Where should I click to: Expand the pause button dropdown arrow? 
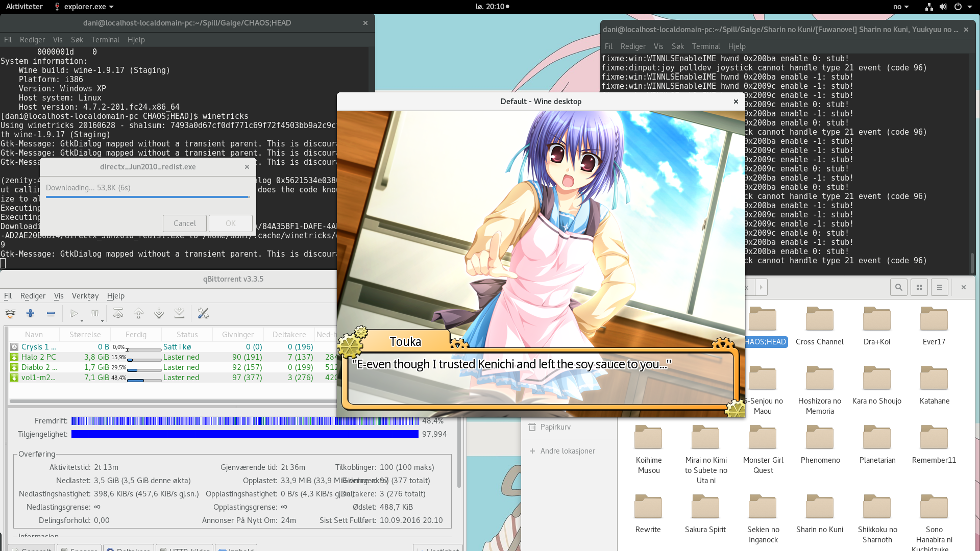tap(102, 321)
